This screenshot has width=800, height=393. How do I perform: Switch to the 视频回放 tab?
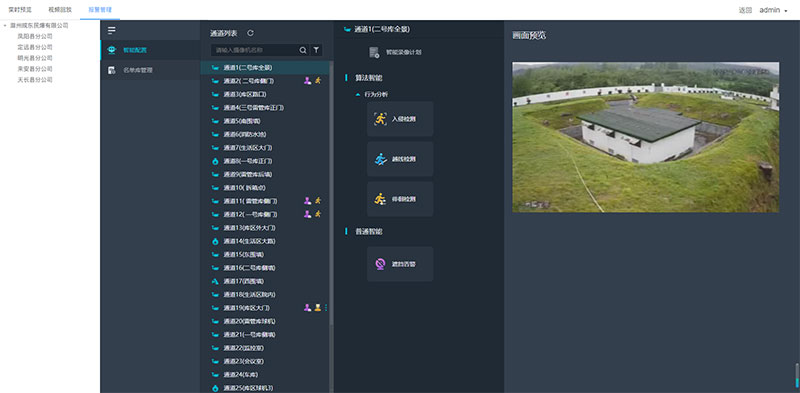[x=60, y=10]
